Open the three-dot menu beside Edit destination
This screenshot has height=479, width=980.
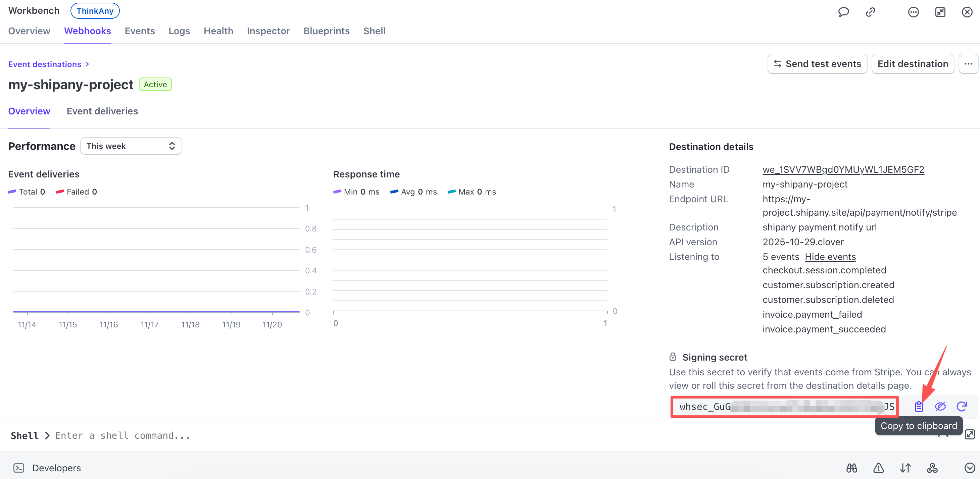pos(968,64)
